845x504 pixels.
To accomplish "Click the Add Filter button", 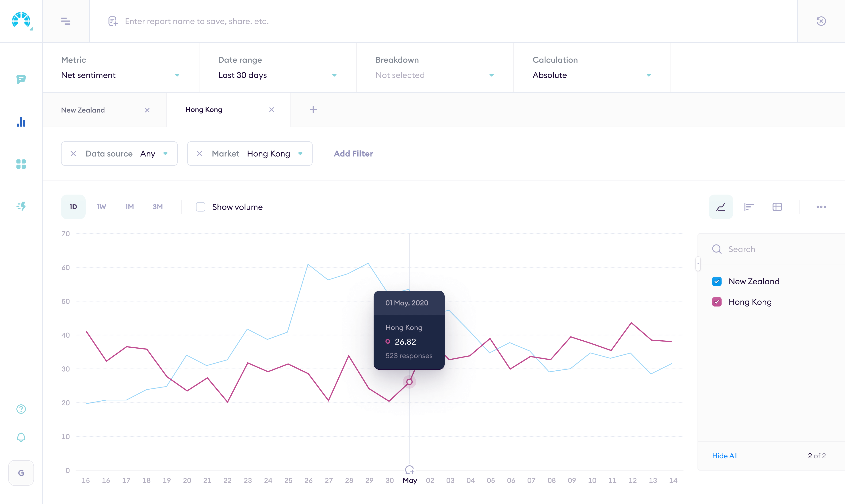I will (353, 154).
